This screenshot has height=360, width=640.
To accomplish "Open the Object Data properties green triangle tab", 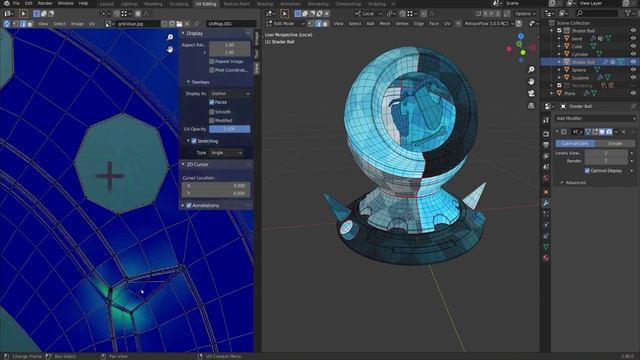I will 546,247.
